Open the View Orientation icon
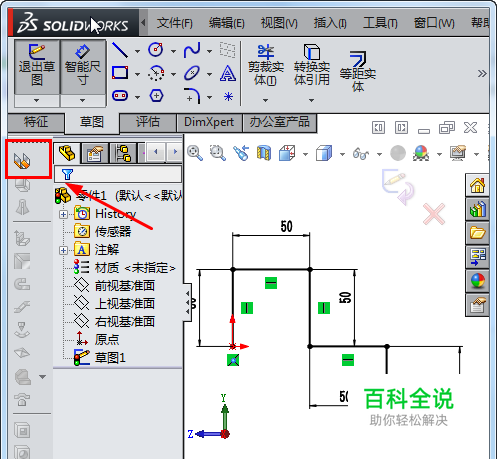Image resolution: width=497 pixels, height=459 pixels. (287, 153)
